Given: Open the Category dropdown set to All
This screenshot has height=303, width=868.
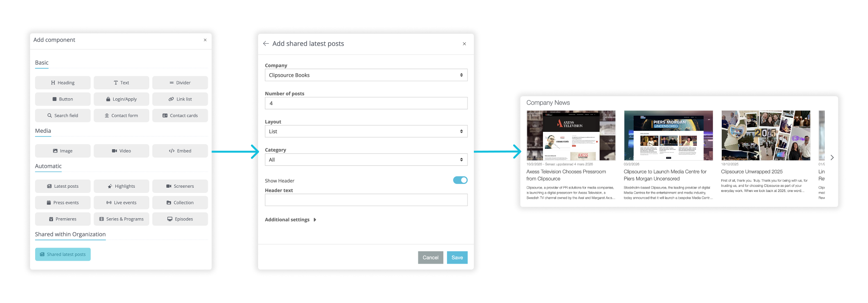Looking at the screenshot, I should [366, 160].
